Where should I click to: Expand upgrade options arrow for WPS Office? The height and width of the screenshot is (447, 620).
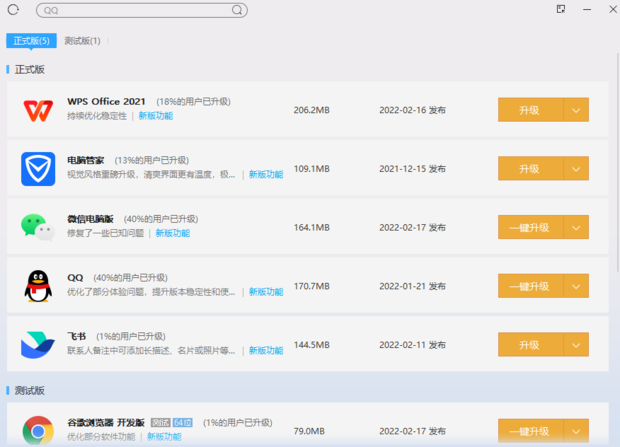[x=576, y=110]
